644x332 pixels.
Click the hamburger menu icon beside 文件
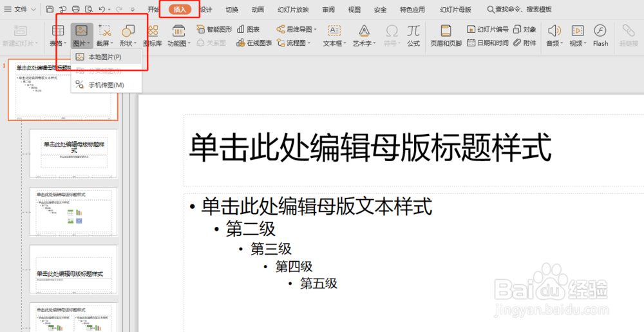click(8, 9)
